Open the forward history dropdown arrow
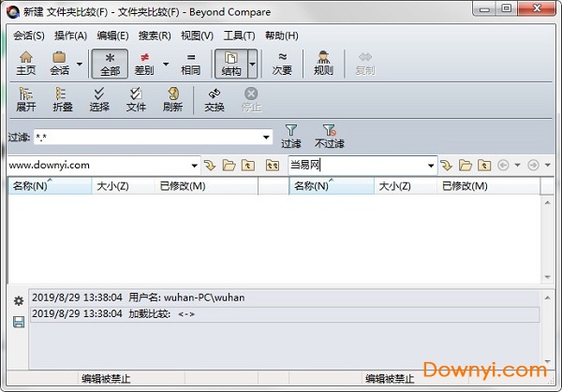This screenshot has width=562, height=392. (x=547, y=165)
